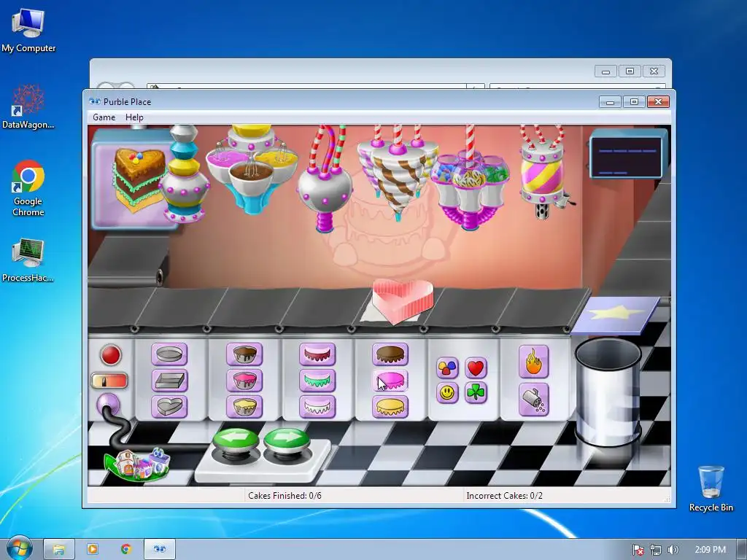
Task: Click the 2:09 PM clock
Action: tap(711, 550)
